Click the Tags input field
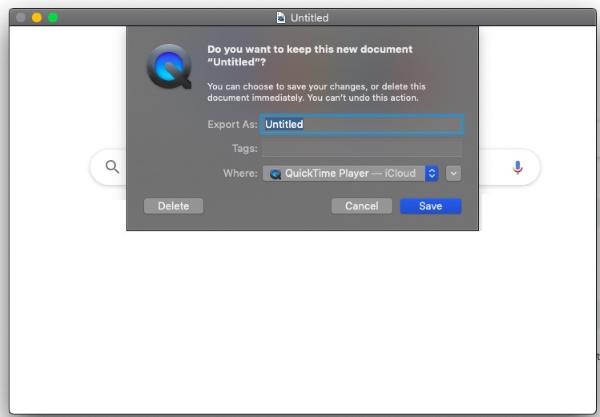 pyautogui.click(x=361, y=149)
